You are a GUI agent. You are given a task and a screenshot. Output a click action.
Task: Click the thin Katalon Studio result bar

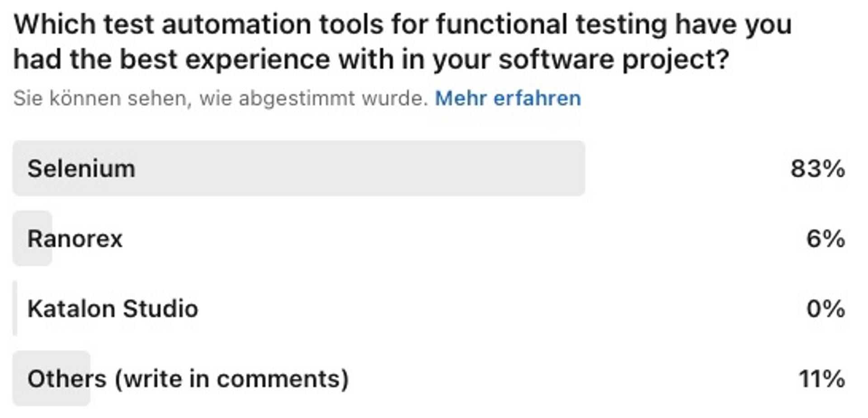[15, 309]
